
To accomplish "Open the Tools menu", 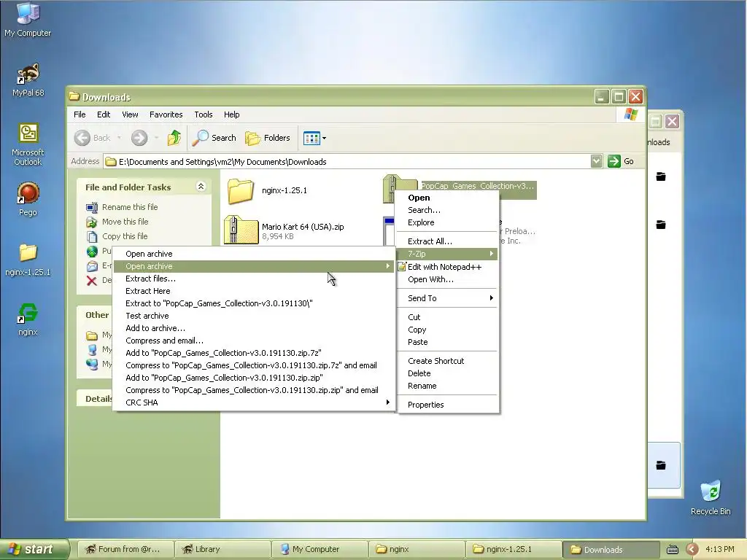I will pyautogui.click(x=204, y=114).
